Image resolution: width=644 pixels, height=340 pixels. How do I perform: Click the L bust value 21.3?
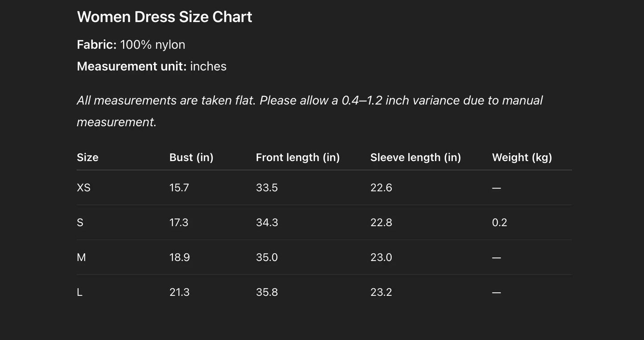(x=179, y=292)
